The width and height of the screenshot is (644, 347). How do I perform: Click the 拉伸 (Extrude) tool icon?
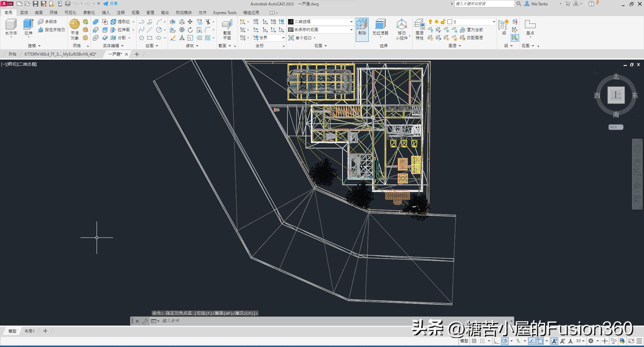coord(28,25)
